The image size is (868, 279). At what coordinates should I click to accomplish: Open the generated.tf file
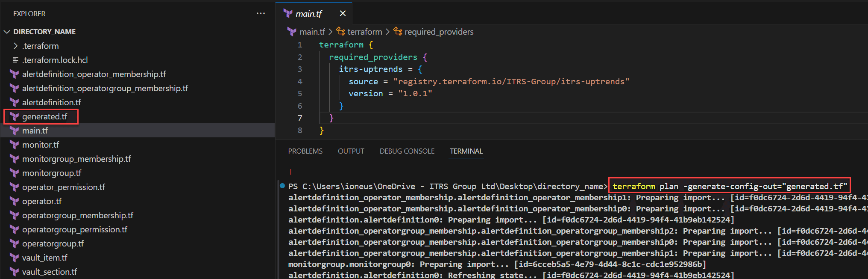pos(44,116)
